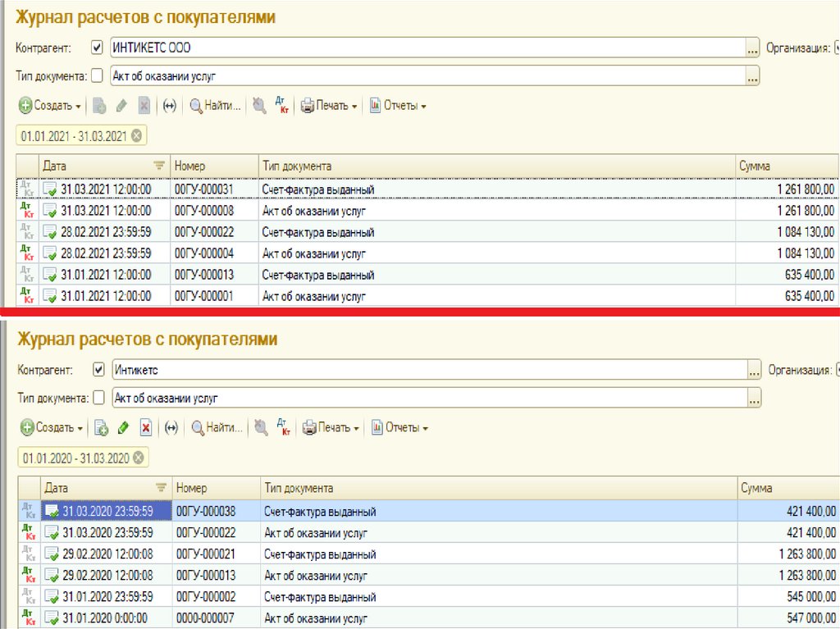Click the Контрагент input field containing ИНТИКЕТС ООО
The width and height of the screenshot is (840, 629).
click(427, 48)
